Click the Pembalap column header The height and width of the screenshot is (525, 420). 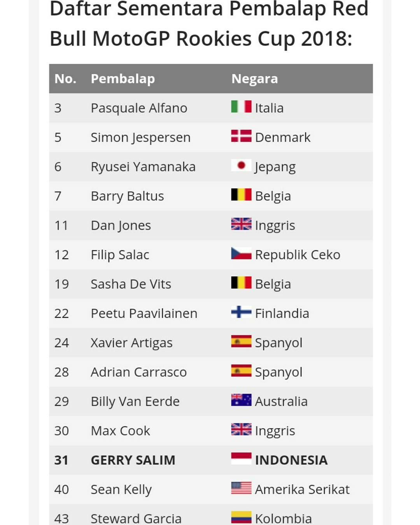(x=123, y=79)
